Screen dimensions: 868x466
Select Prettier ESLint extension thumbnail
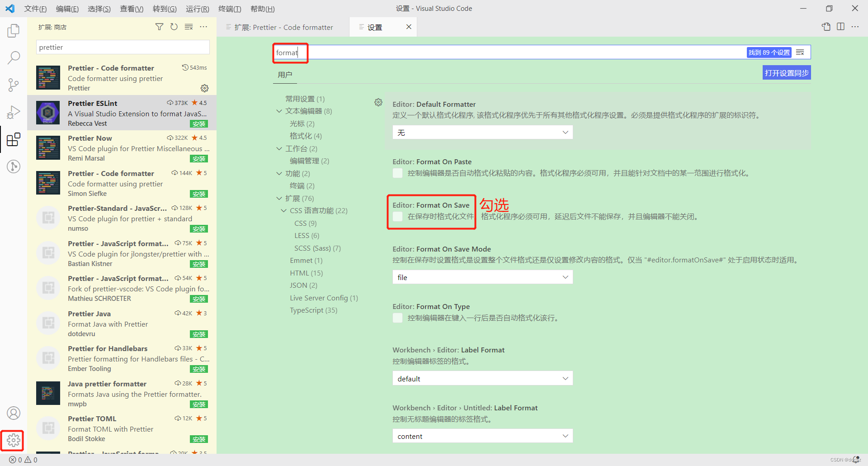[48, 113]
